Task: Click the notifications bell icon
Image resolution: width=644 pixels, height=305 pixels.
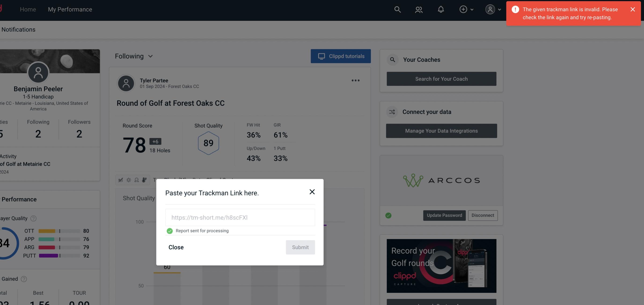Action: pyautogui.click(x=441, y=9)
